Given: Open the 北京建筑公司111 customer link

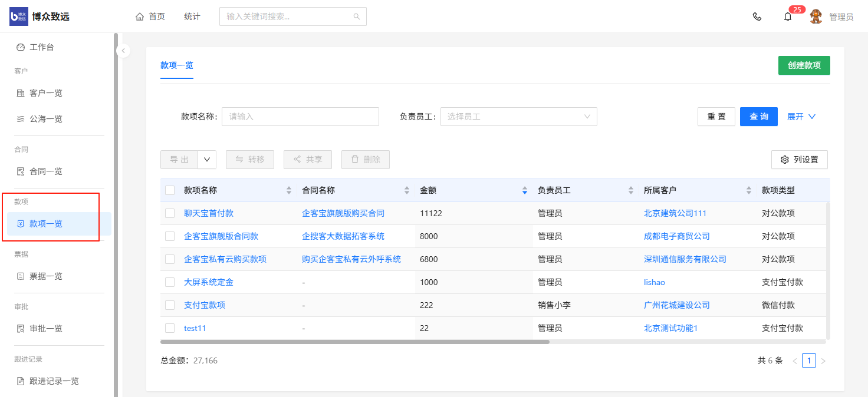Looking at the screenshot, I should [x=675, y=213].
